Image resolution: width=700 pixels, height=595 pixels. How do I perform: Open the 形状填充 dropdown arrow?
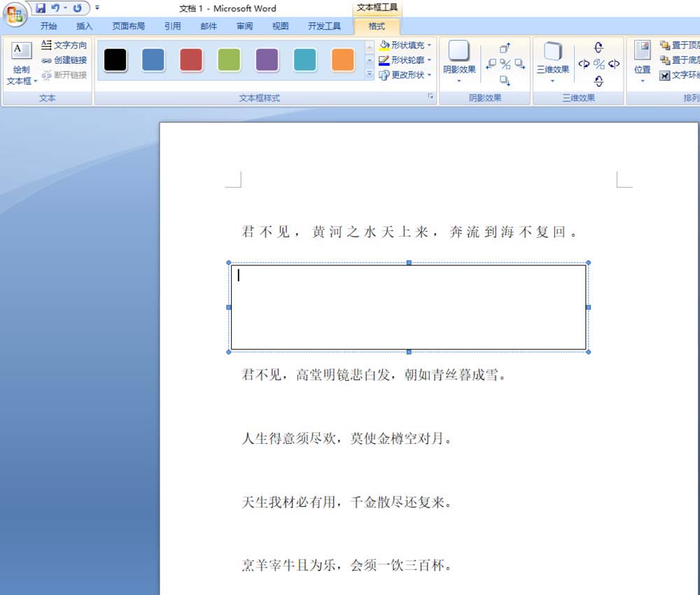429,45
